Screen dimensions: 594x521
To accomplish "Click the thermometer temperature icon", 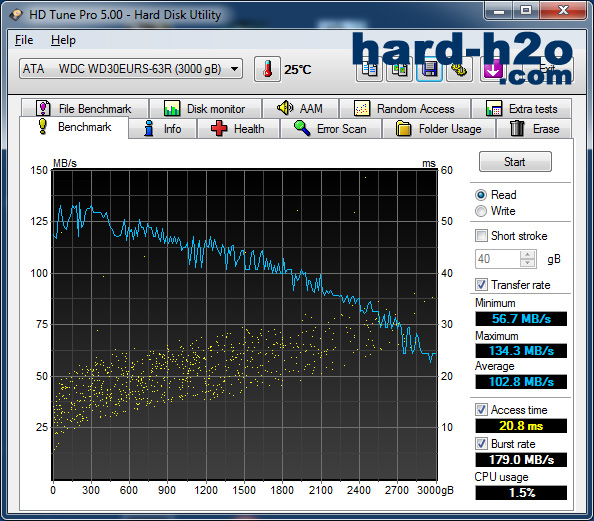I will coord(267,69).
